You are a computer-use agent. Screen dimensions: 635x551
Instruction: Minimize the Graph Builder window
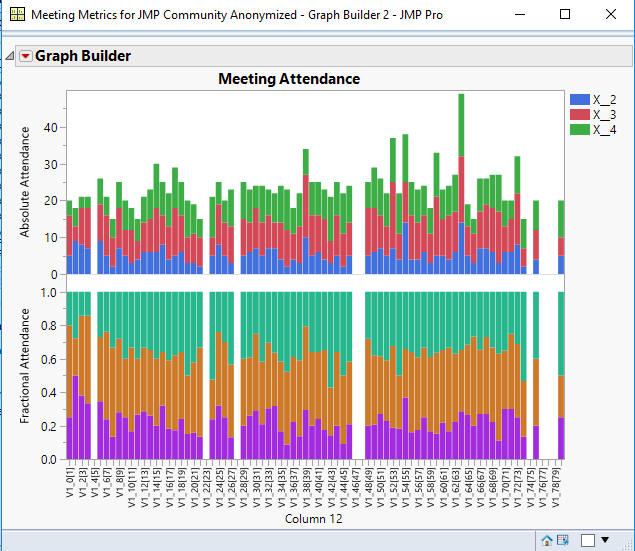pos(518,15)
